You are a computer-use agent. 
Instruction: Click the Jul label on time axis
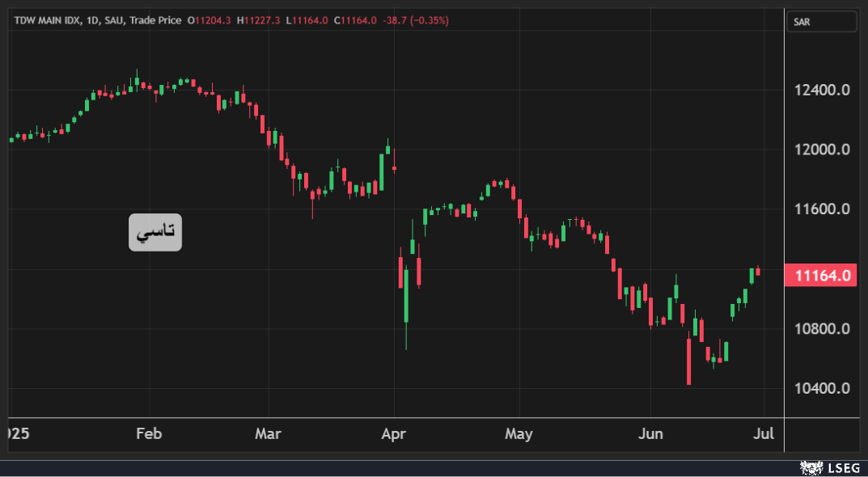click(x=764, y=434)
